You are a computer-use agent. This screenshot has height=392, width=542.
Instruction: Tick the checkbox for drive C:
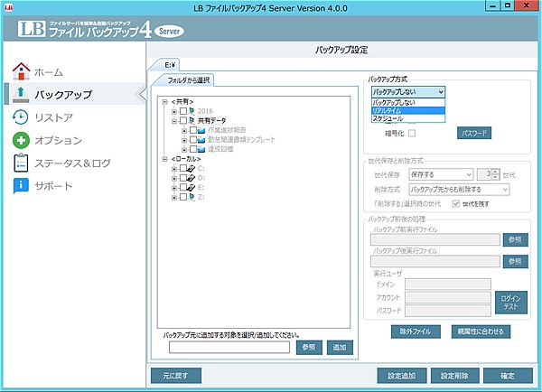point(182,169)
